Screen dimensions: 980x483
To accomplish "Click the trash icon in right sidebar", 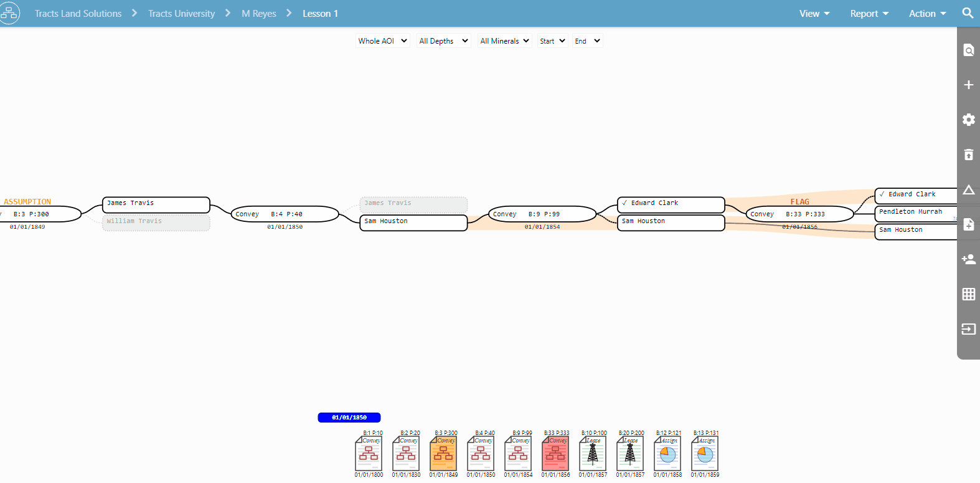I will (968, 155).
